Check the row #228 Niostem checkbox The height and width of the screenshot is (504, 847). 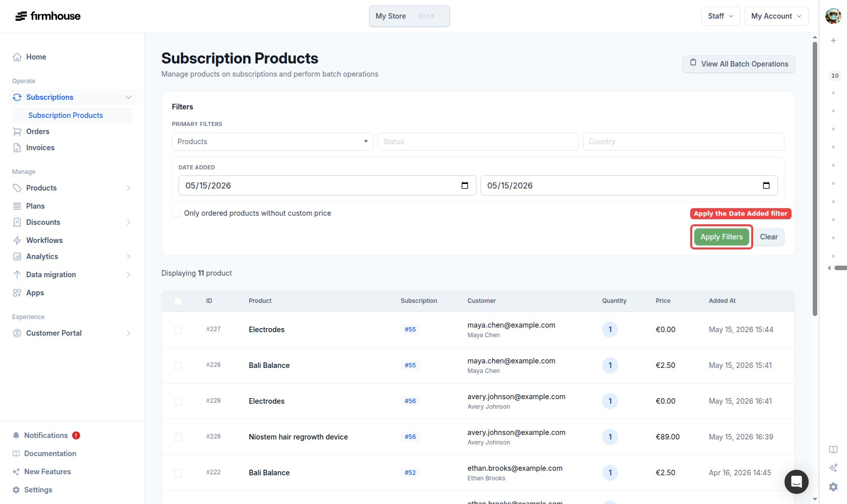(178, 437)
